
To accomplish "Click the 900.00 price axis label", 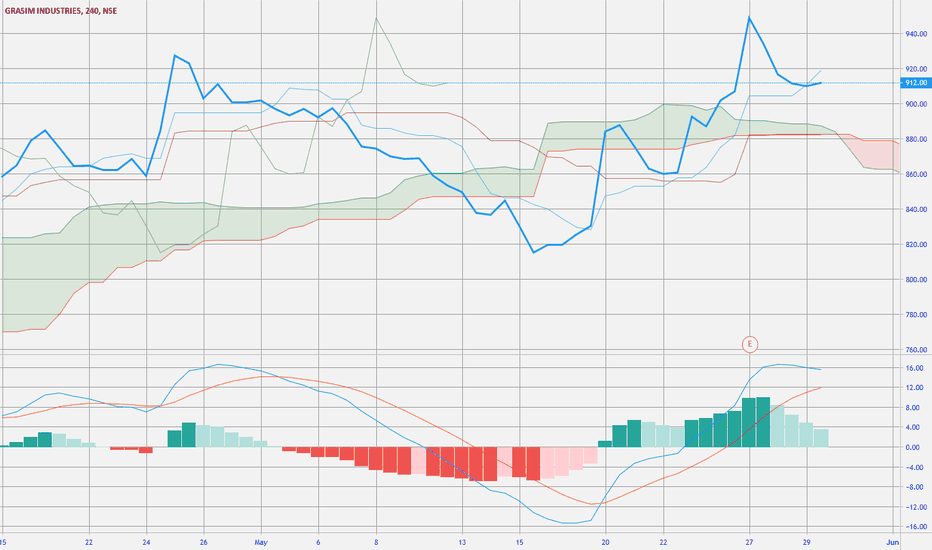I will pos(916,104).
